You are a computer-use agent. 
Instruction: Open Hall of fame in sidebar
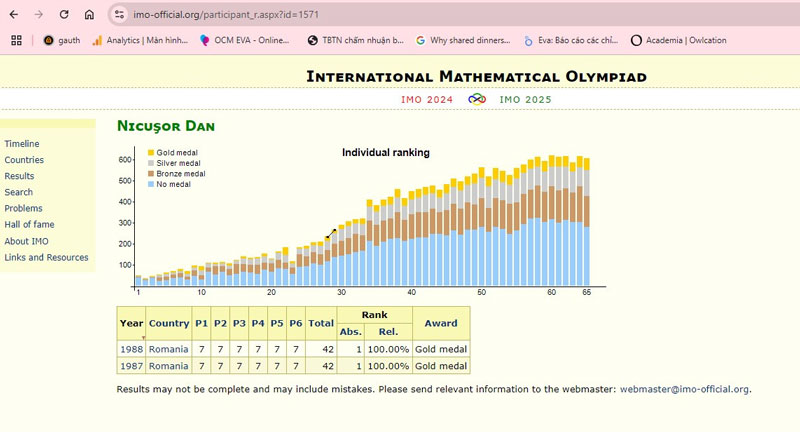point(29,224)
